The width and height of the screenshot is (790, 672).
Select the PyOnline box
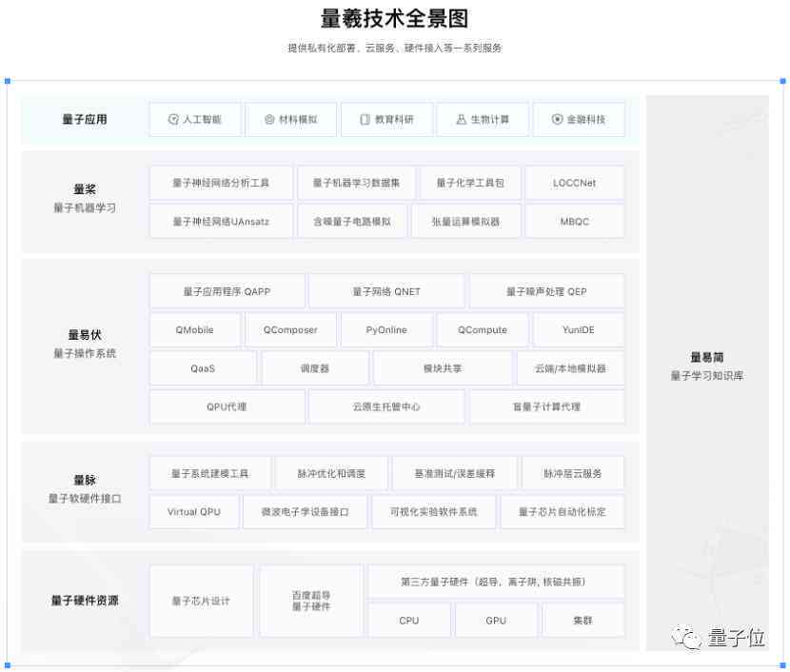(386, 330)
